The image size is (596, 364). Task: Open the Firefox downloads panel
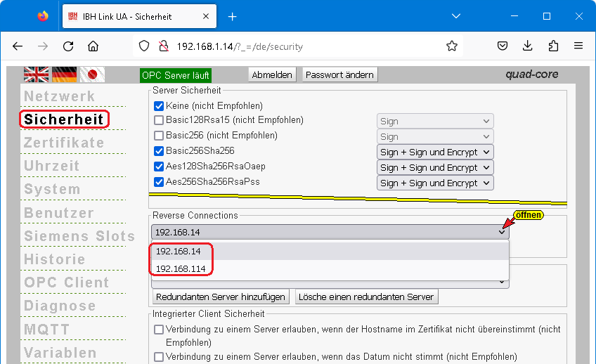(528, 46)
